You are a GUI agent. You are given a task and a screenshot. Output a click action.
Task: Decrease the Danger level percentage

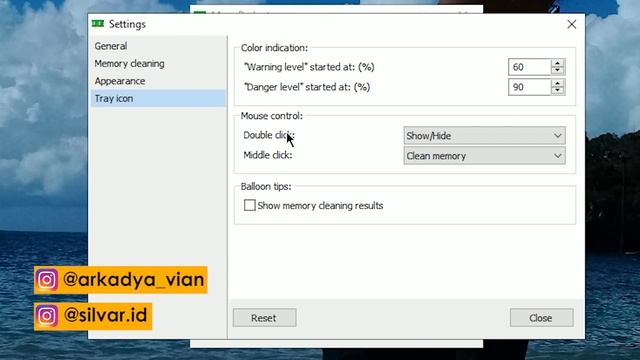click(558, 91)
